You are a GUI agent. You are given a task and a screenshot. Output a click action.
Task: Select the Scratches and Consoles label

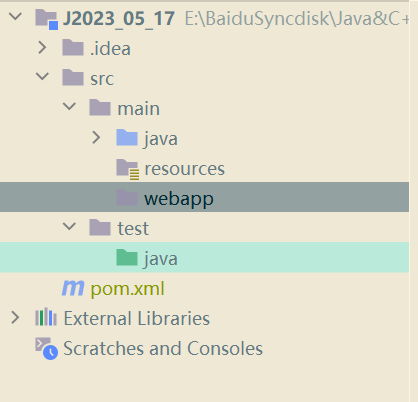point(163,349)
